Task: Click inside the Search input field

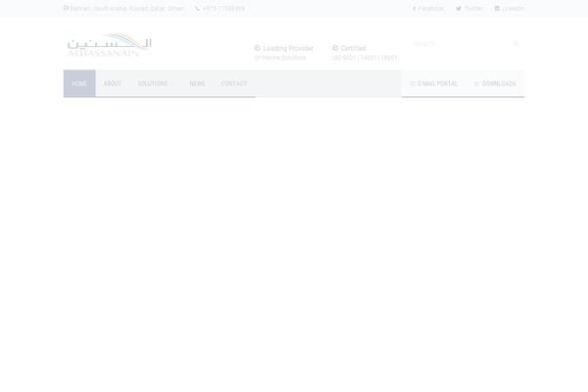Action: [x=461, y=44]
